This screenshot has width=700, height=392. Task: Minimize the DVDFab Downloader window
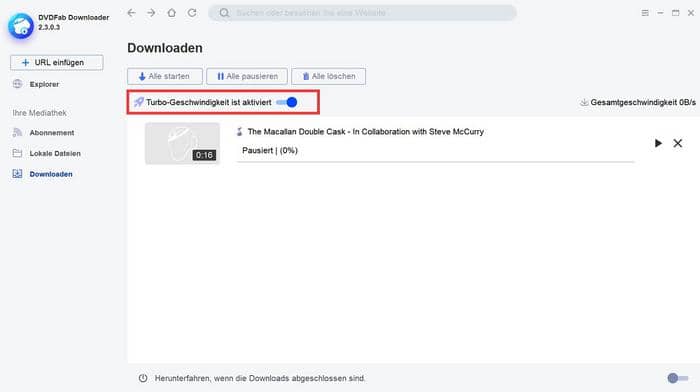(660, 13)
